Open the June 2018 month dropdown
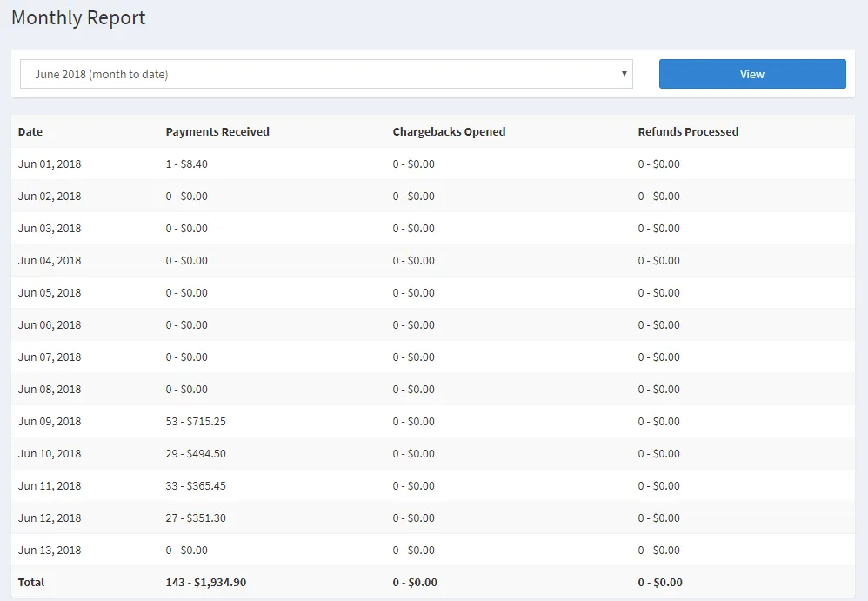The width and height of the screenshot is (868, 601). tap(326, 74)
